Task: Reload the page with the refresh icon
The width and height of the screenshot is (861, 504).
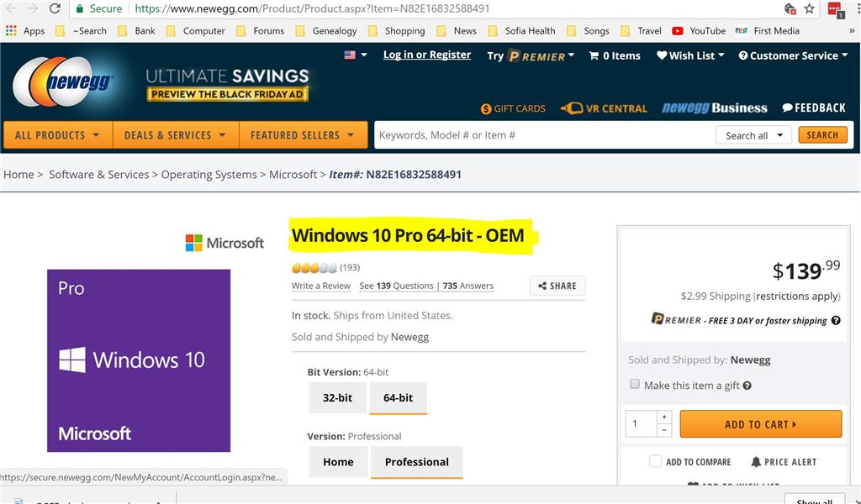Action: [x=55, y=8]
